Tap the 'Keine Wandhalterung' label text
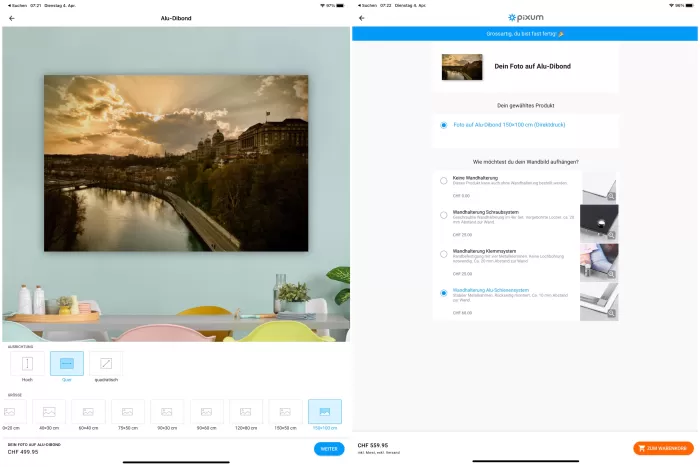This screenshot has height=467, width=700. click(x=475, y=178)
